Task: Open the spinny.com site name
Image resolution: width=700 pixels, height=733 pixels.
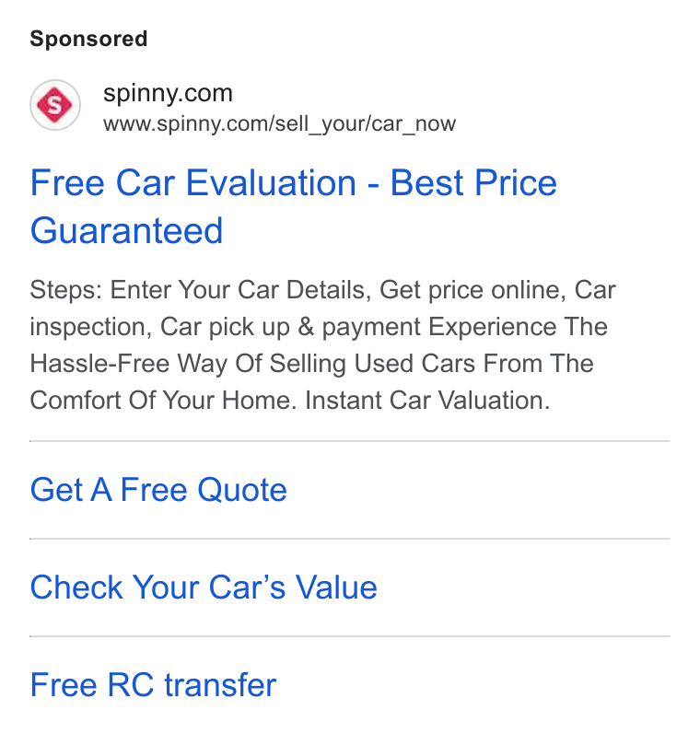Action: [168, 94]
